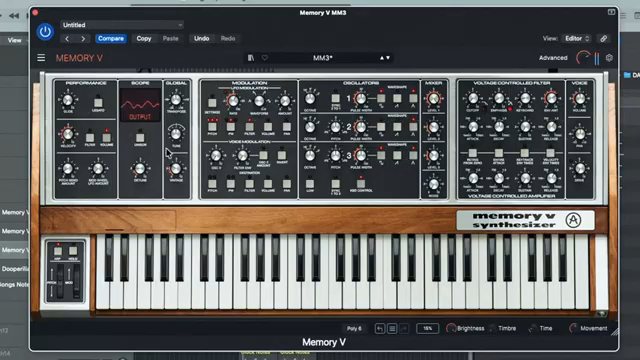Open the Advanced panel

pyautogui.click(x=553, y=58)
